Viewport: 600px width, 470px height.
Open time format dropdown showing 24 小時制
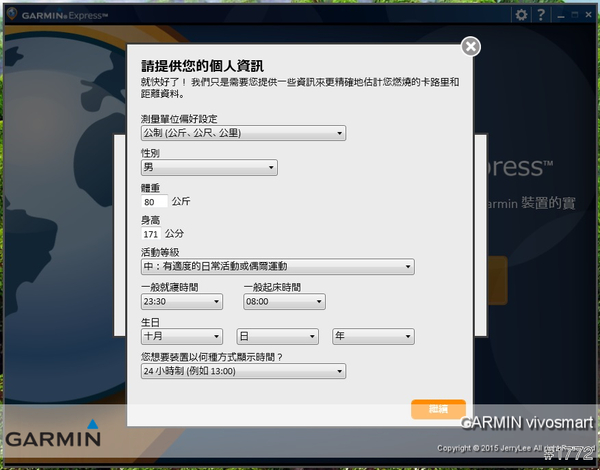coord(243,371)
